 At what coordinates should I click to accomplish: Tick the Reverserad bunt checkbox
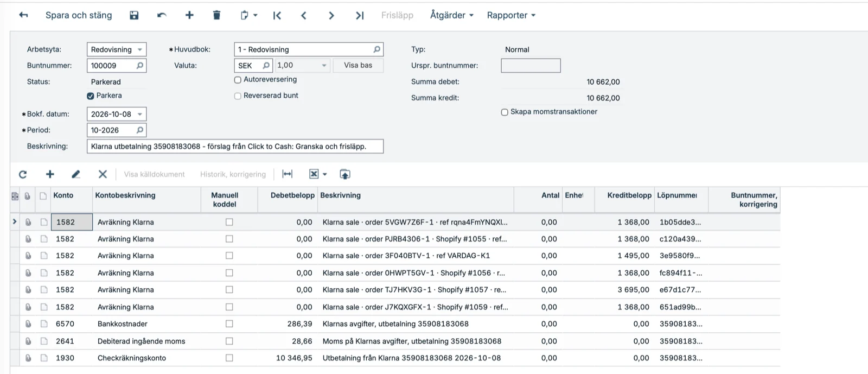238,96
